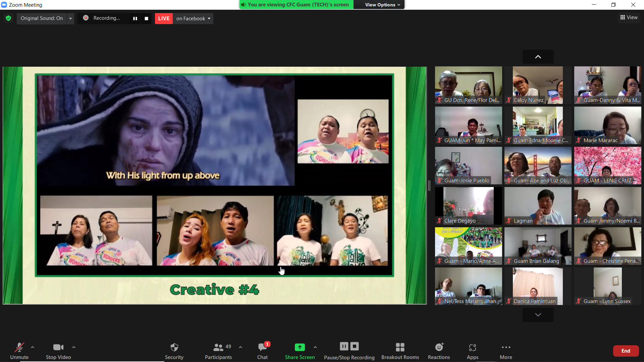Click the Zoom Meeting title bar icon

4,5
